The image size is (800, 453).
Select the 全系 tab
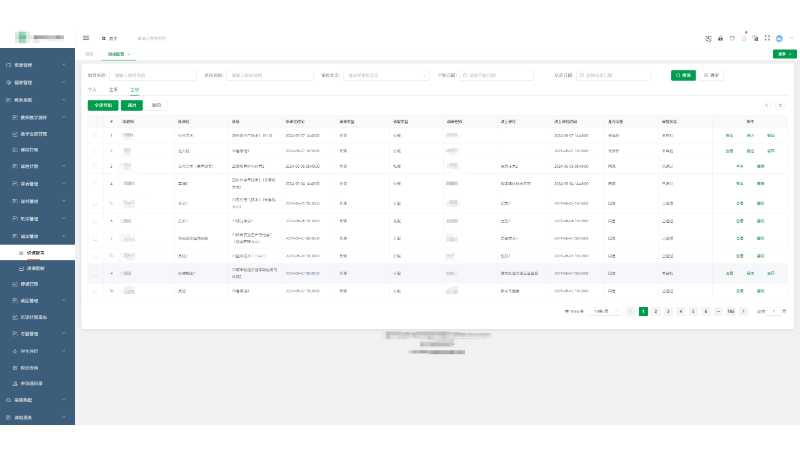(x=113, y=90)
